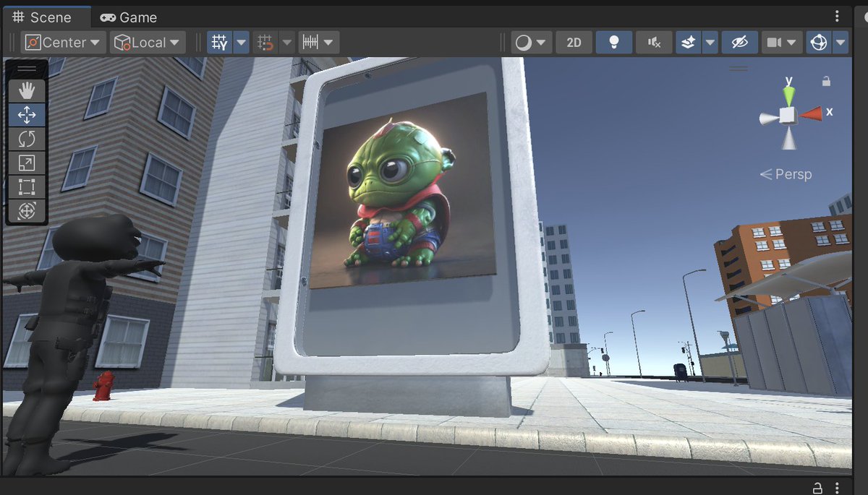Toggle hidden objects visibility eye icon
Viewport: 868px width, 495px height.
point(739,43)
